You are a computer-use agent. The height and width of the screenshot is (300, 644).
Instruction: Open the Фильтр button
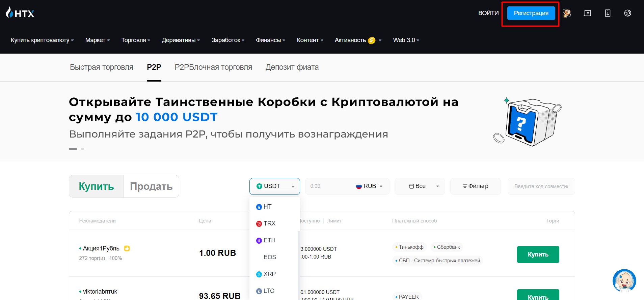[475, 186]
